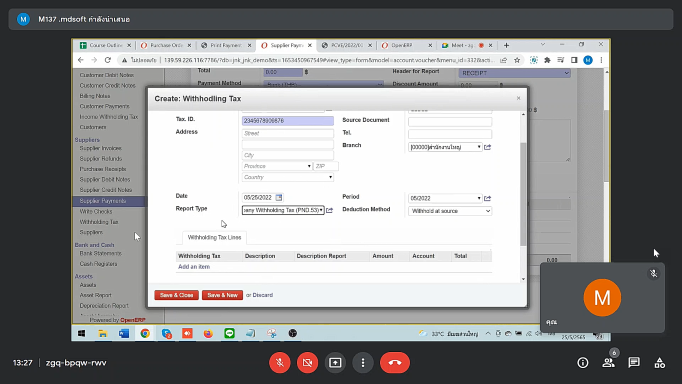
Task: Click the Date input field
Action: coord(257,197)
